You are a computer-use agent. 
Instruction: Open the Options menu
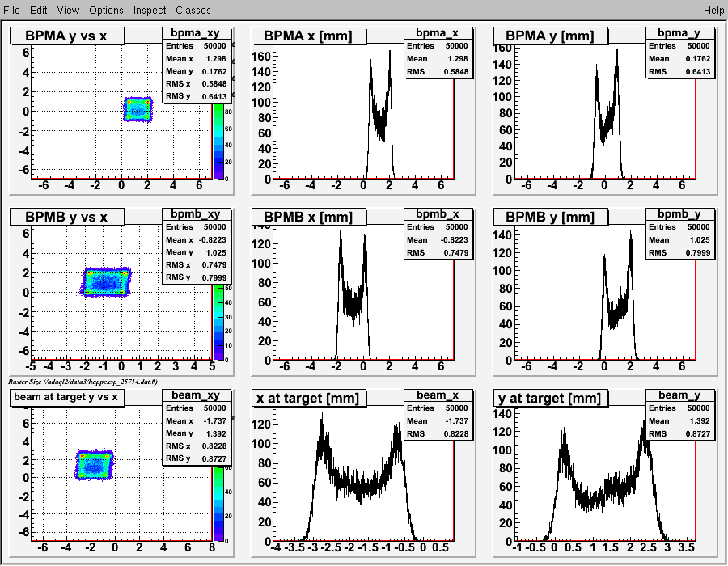tap(106, 11)
